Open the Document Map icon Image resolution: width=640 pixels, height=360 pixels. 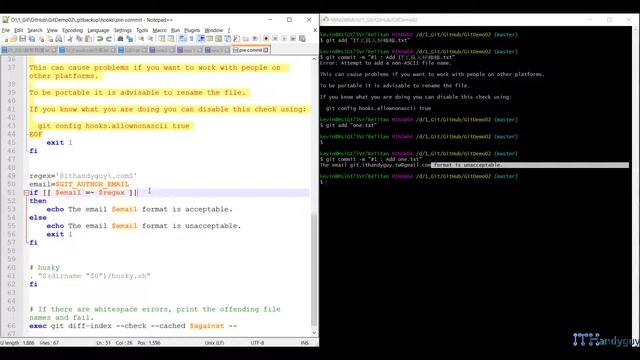point(218,39)
